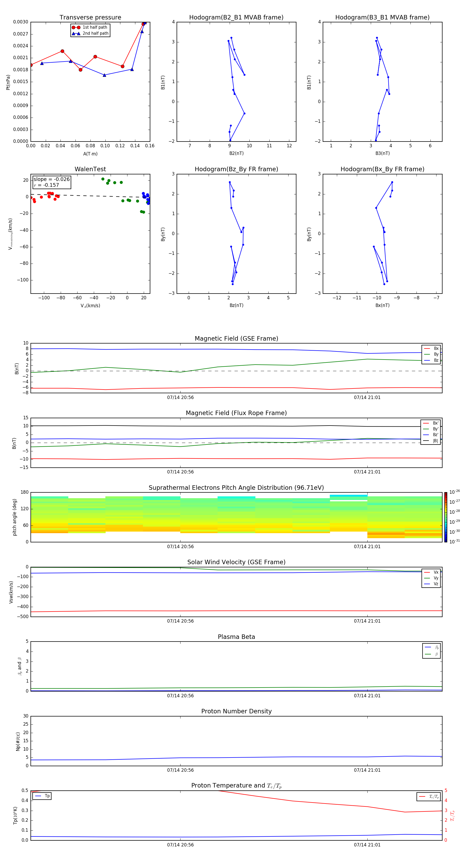Click the 'Transverse pressure' plot title
Viewport: 473px width, 868px height.
pos(90,18)
